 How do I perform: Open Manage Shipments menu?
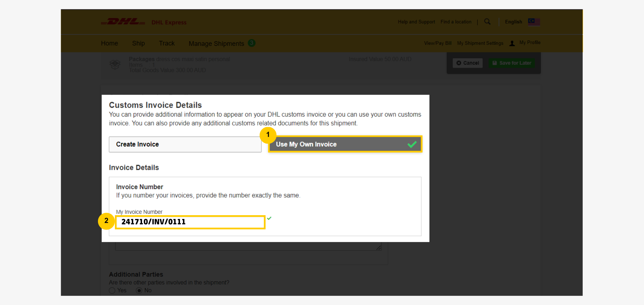[216, 43]
